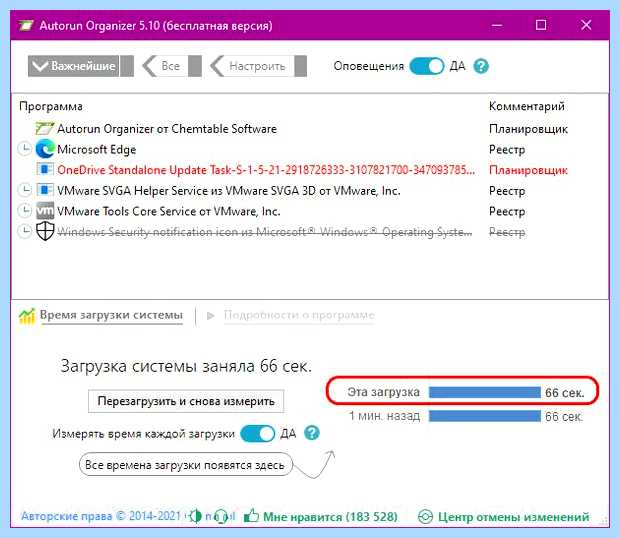Viewport: 620px width, 538px height.
Task: Click the thumbs-up like icon
Action: tap(251, 515)
